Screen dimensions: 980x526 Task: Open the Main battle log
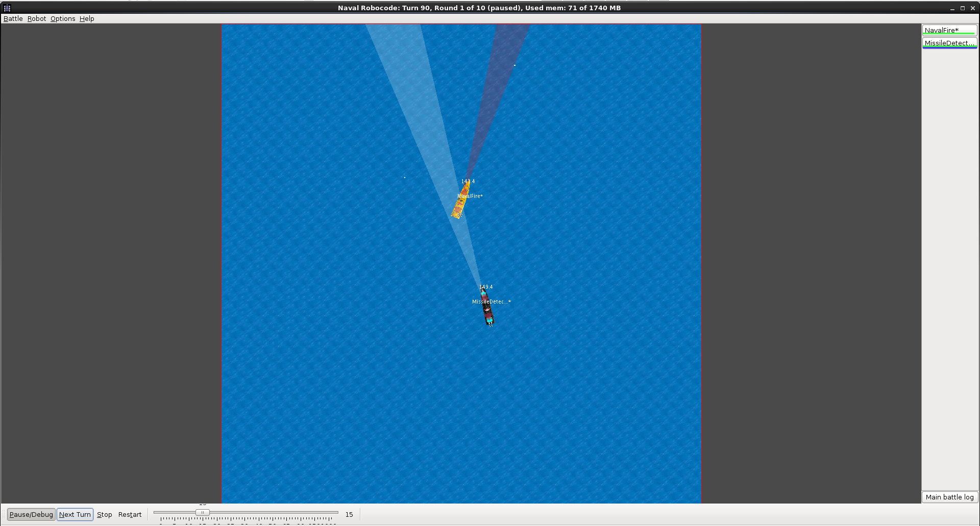[x=949, y=497]
